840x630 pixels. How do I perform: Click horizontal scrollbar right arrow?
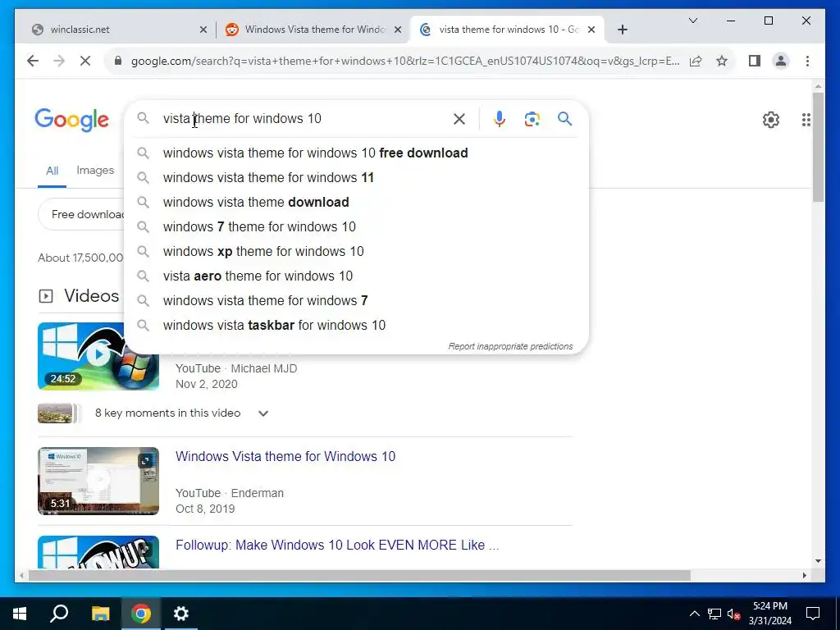click(x=804, y=575)
